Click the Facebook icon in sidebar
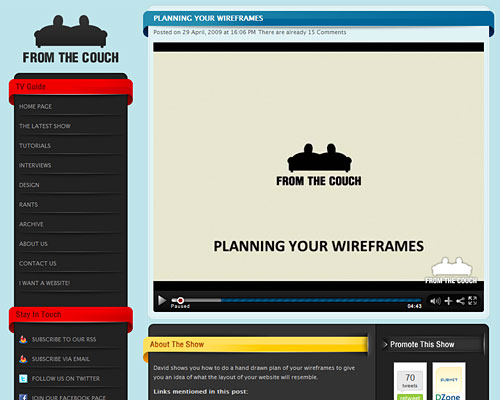500x400 pixels. (x=23, y=397)
